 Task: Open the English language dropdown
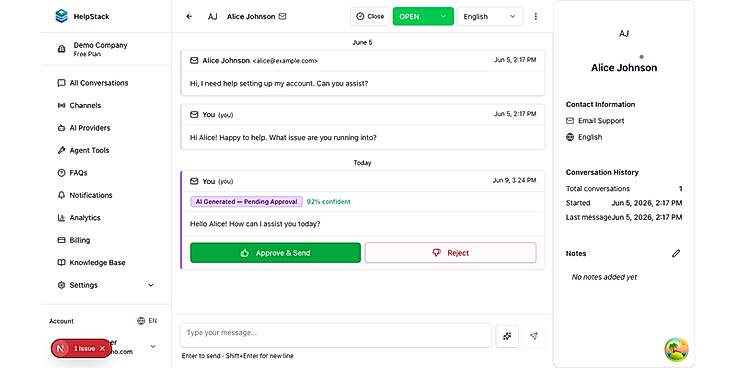[x=490, y=16]
